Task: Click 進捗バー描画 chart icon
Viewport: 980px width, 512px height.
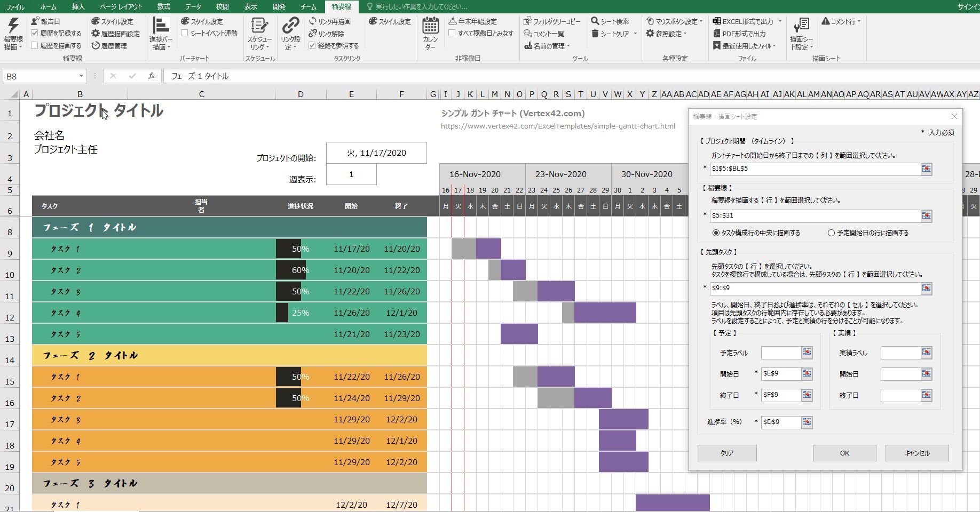Action: pyautogui.click(x=161, y=26)
